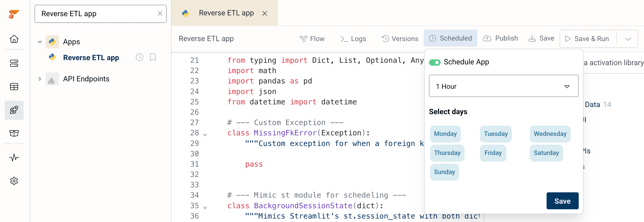Fold the BackgroundSessionState class at line 35
This screenshot has width=644, height=222.
[x=205, y=207]
